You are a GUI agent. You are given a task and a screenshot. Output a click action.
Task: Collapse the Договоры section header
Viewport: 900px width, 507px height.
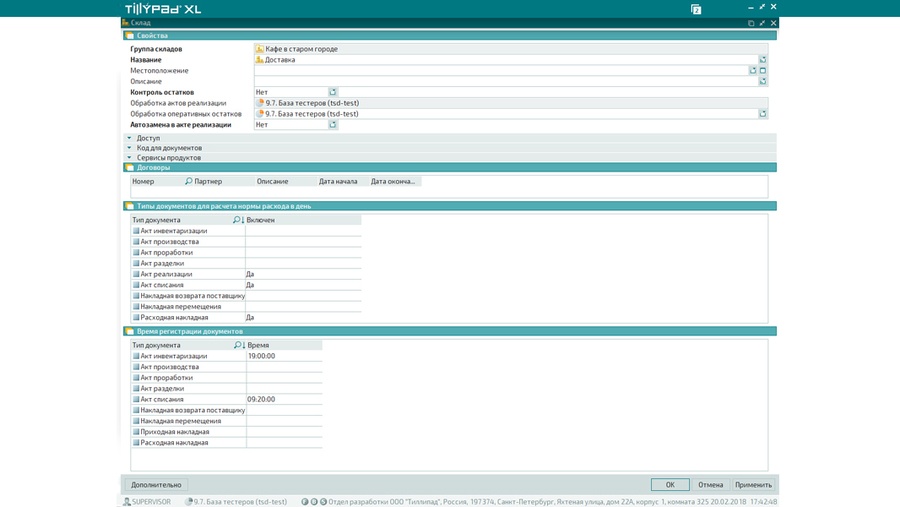(x=449, y=168)
